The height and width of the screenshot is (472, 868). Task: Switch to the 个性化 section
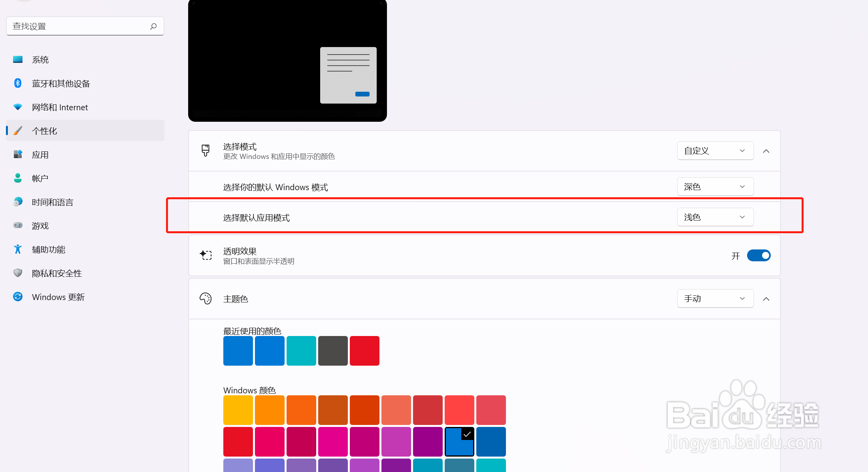(44, 130)
